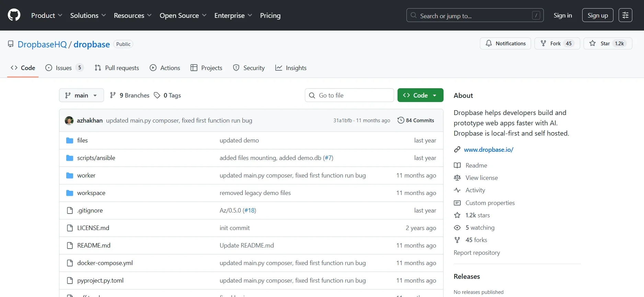Image resolution: width=644 pixels, height=297 pixels.
Task: Open the Insights tab
Action: coord(291,68)
